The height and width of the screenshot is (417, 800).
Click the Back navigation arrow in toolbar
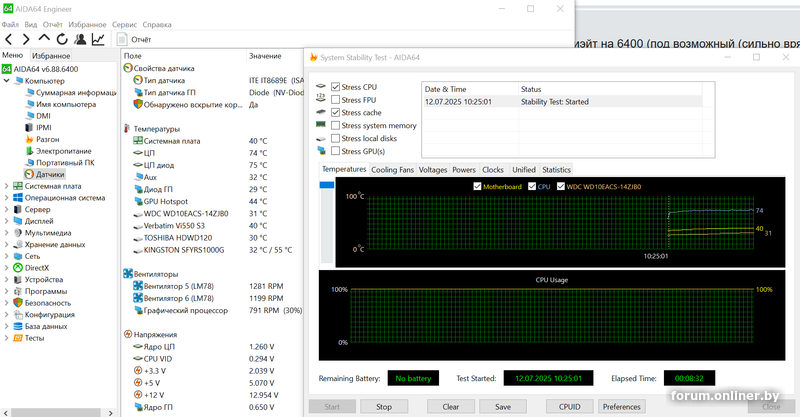pyautogui.click(x=10, y=40)
